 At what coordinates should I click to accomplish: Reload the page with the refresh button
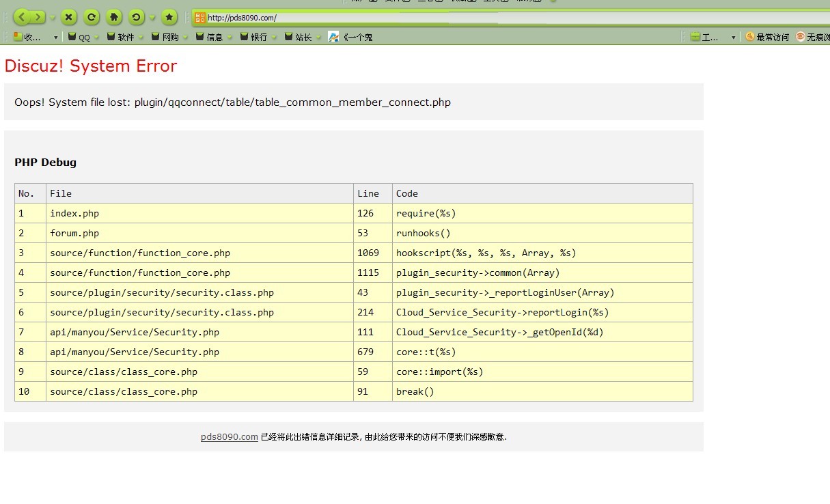91,17
